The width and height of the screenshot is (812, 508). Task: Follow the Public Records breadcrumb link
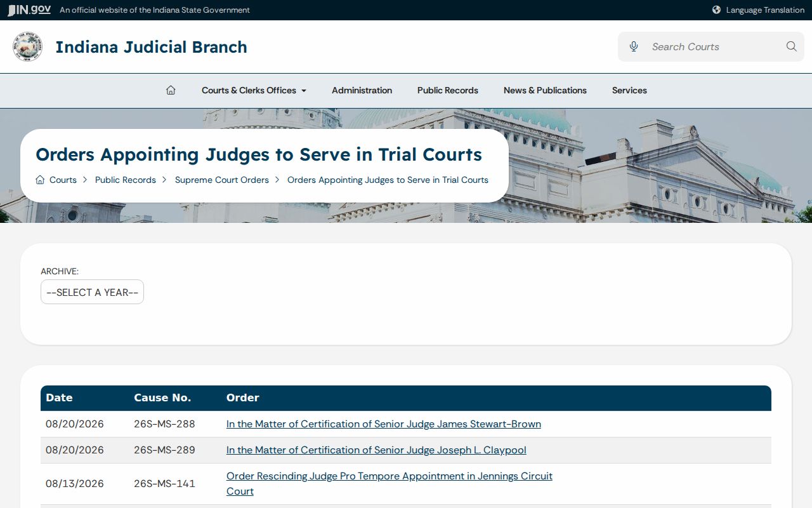[x=126, y=180]
